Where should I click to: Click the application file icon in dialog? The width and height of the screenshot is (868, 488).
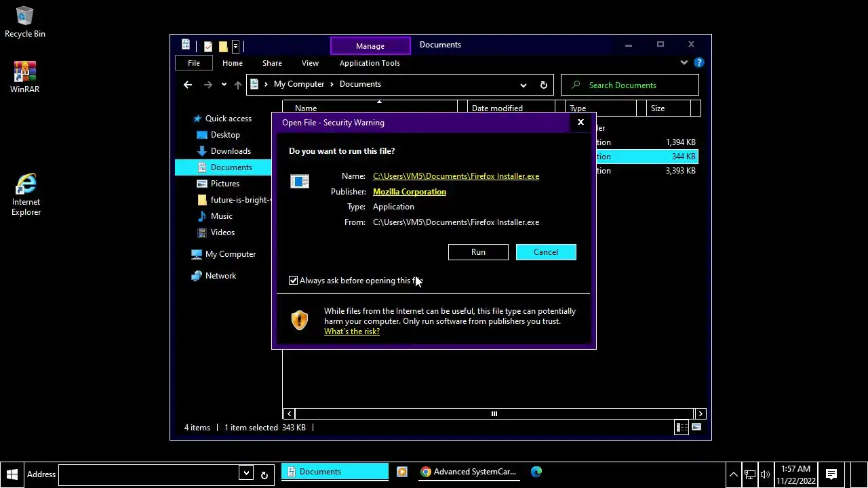pyautogui.click(x=299, y=181)
